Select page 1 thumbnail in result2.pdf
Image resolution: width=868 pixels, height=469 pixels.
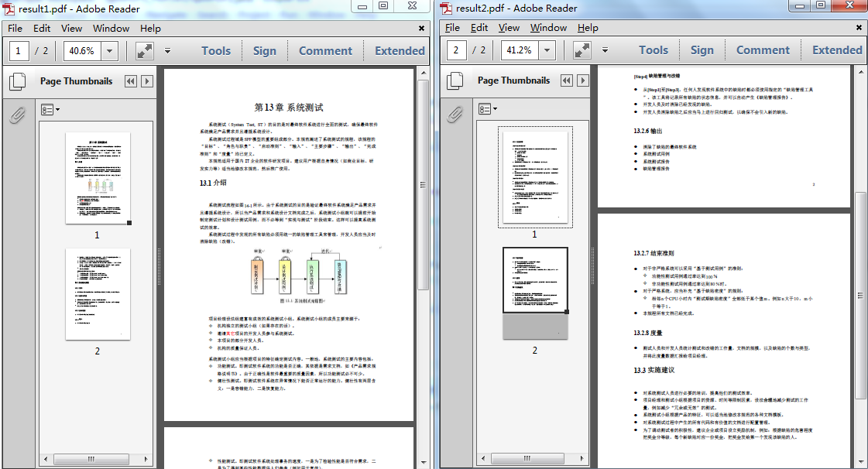pyautogui.click(x=535, y=177)
